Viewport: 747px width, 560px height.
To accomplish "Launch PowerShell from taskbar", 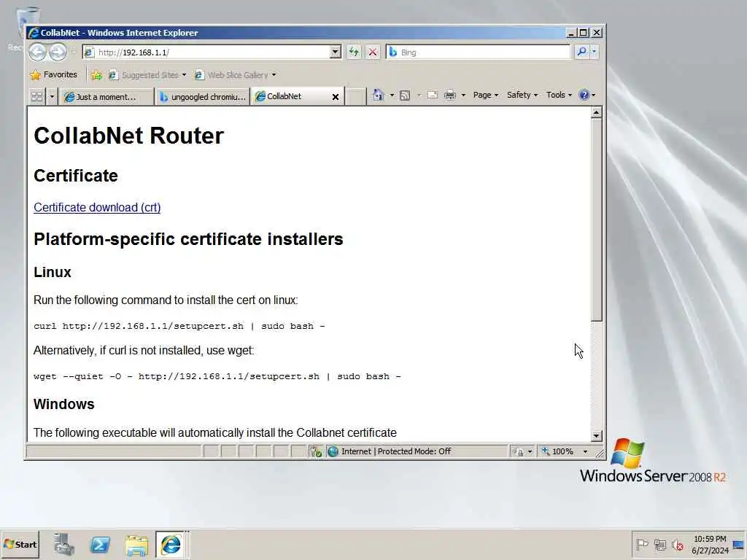I will click(x=100, y=544).
